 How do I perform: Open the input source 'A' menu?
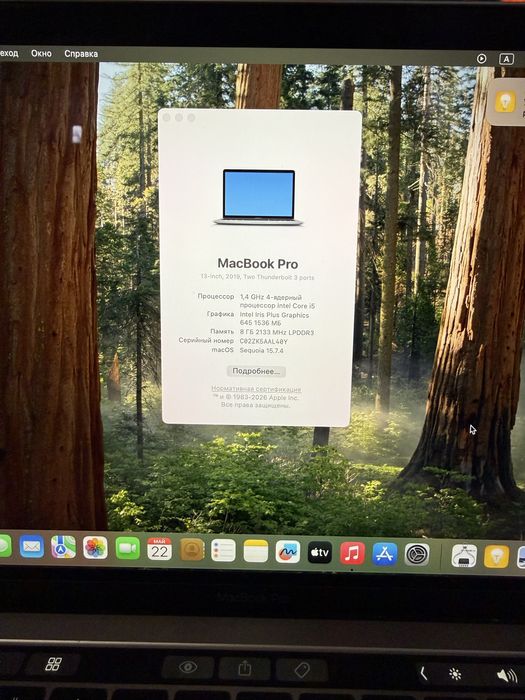click(x=506, y=59)
